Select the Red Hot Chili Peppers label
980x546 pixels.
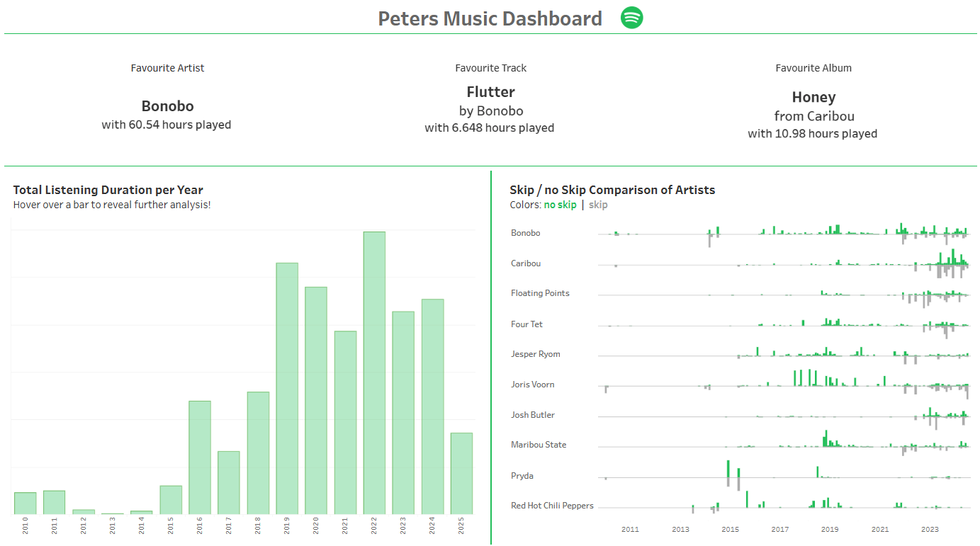[x=552, y=506]
